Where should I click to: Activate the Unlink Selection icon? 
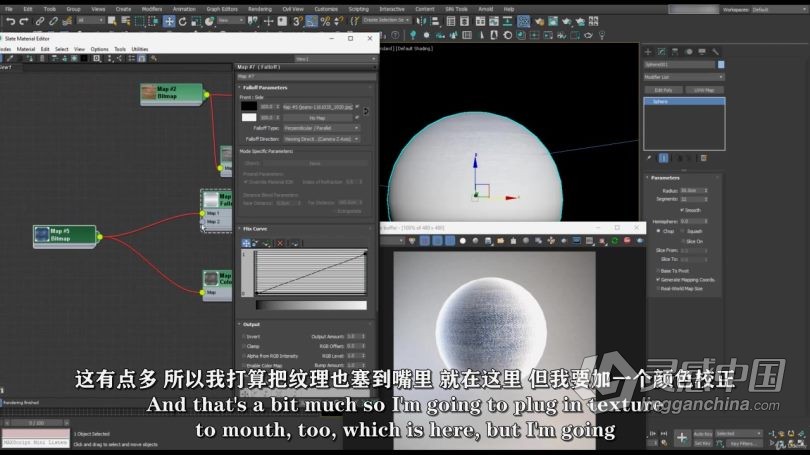53,21
